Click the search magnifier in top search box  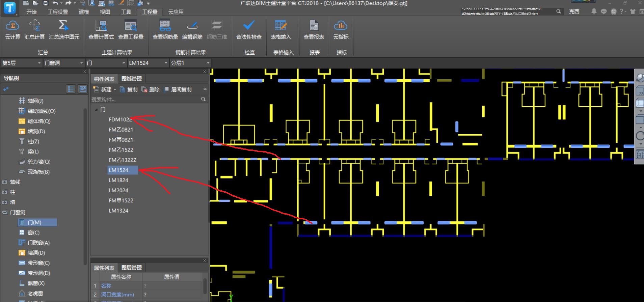tap(559, 11)
